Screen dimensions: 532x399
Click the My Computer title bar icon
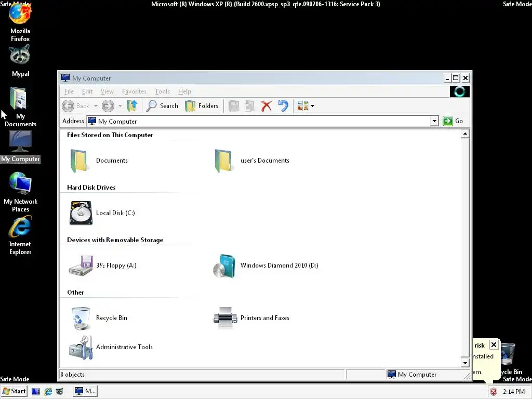(65, 78)
